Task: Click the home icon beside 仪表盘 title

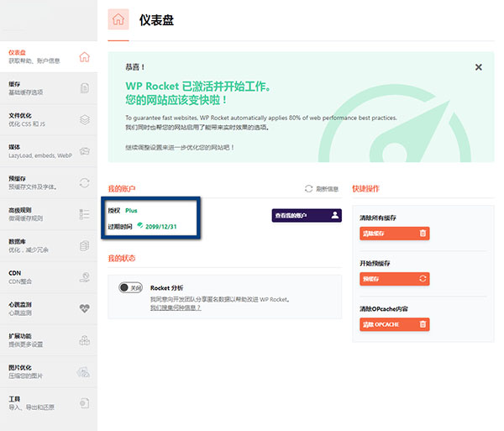Action: coord(118,19)
